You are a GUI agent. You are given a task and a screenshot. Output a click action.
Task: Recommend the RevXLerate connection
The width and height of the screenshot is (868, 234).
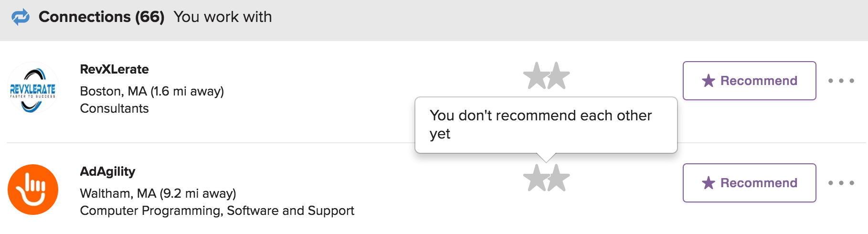pos(749,81)
